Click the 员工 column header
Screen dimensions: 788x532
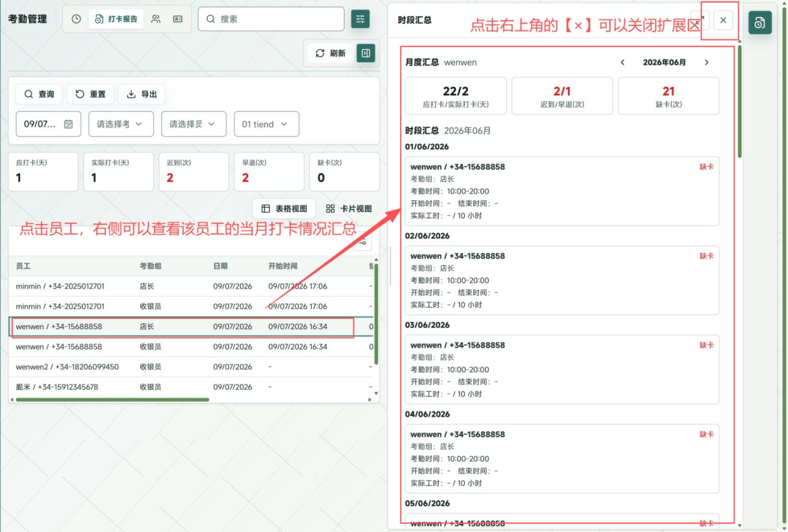point(23,266)
